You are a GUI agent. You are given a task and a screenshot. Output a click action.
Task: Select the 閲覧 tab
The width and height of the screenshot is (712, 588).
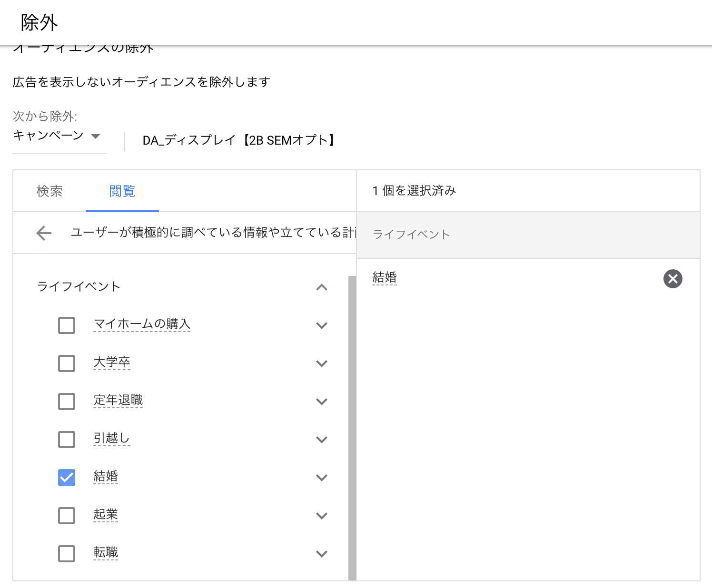point(122,191)
